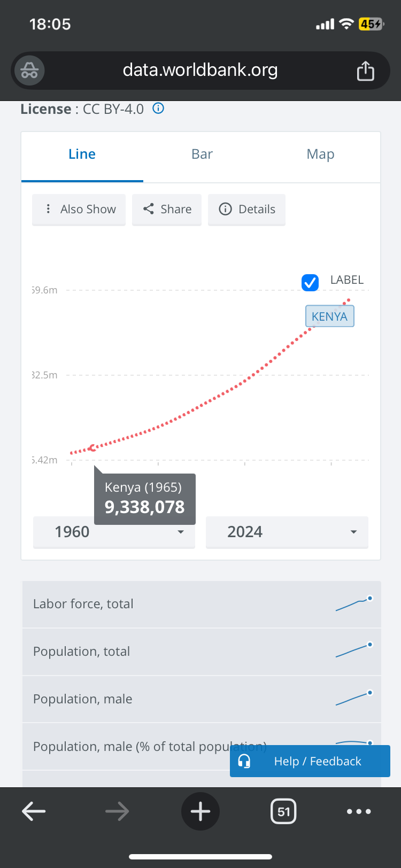The image size is (401, 868).
Task: Open the Details button
Action: [x=246, y=210]
